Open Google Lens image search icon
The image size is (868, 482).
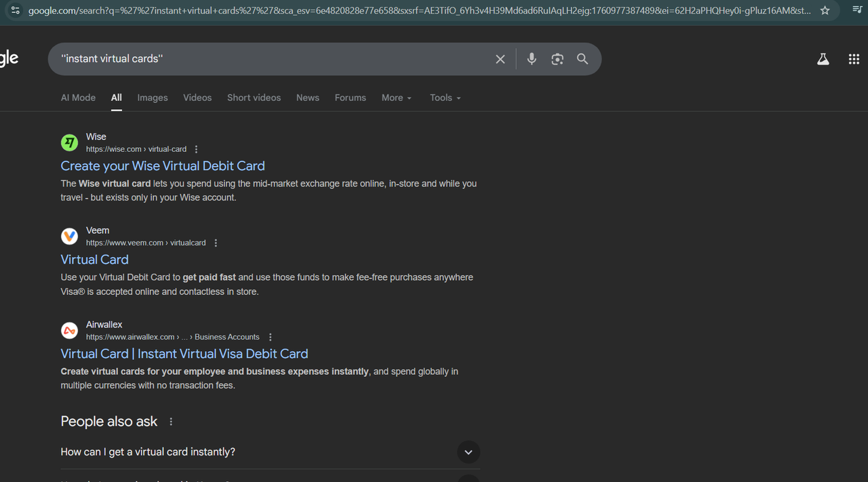click(557, 59)
